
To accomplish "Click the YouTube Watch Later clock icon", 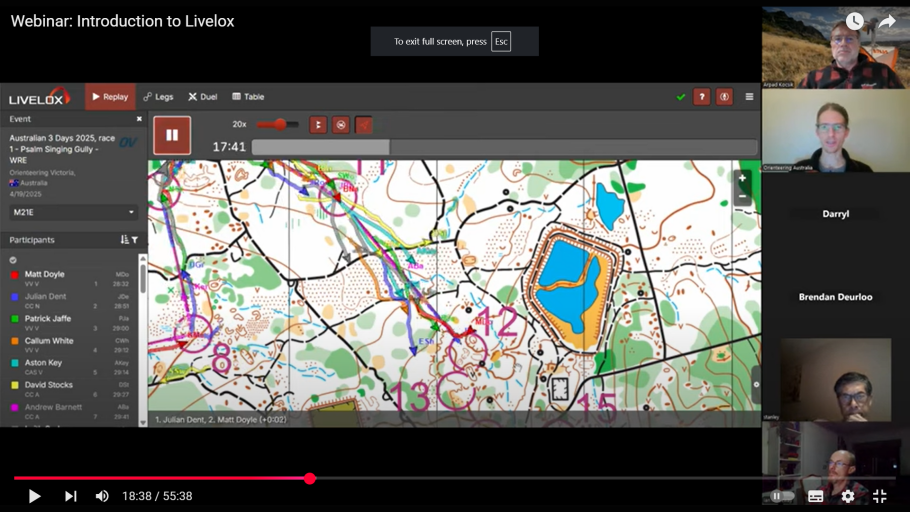I will [x=854, y=21].
